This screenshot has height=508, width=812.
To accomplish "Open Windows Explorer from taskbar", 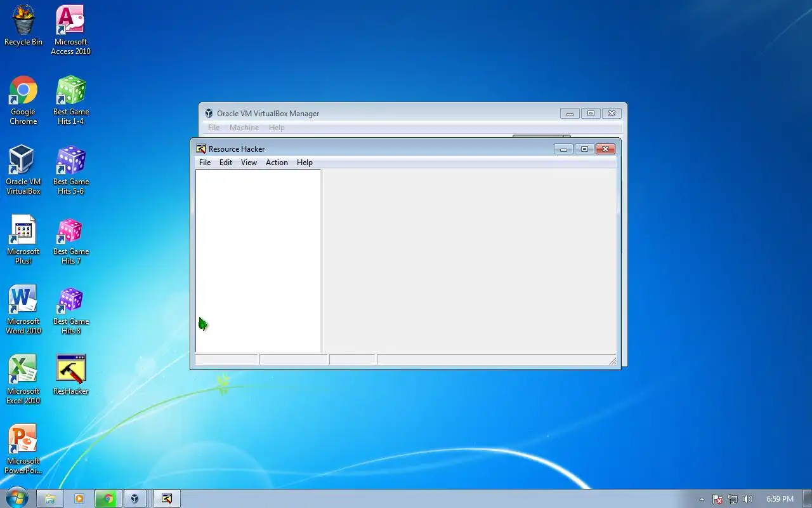I will coord(49,498).
